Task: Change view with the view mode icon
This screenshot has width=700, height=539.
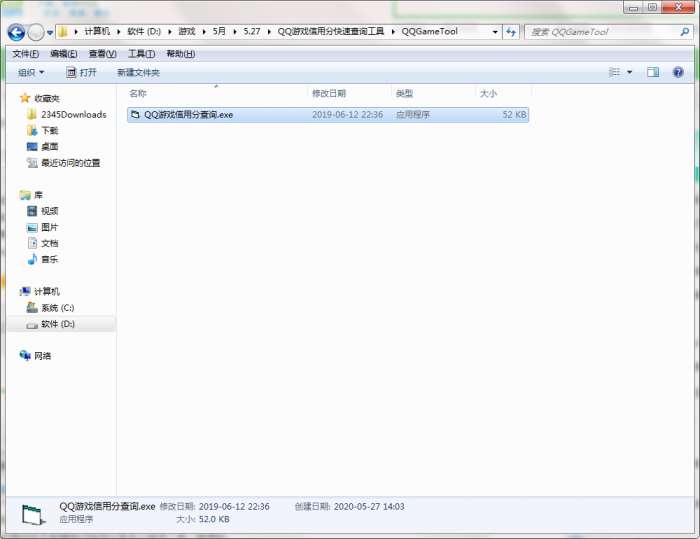Action: tap(615, 72)
